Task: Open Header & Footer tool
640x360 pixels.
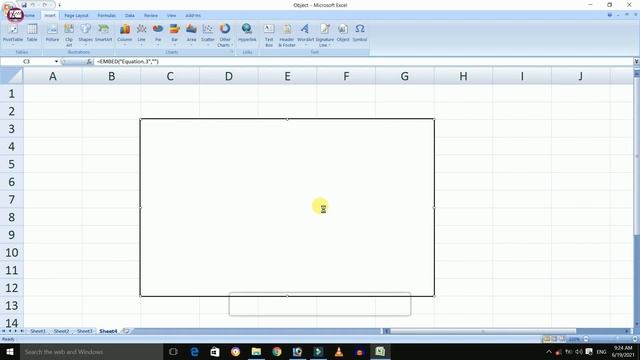Action: point(287,35)
